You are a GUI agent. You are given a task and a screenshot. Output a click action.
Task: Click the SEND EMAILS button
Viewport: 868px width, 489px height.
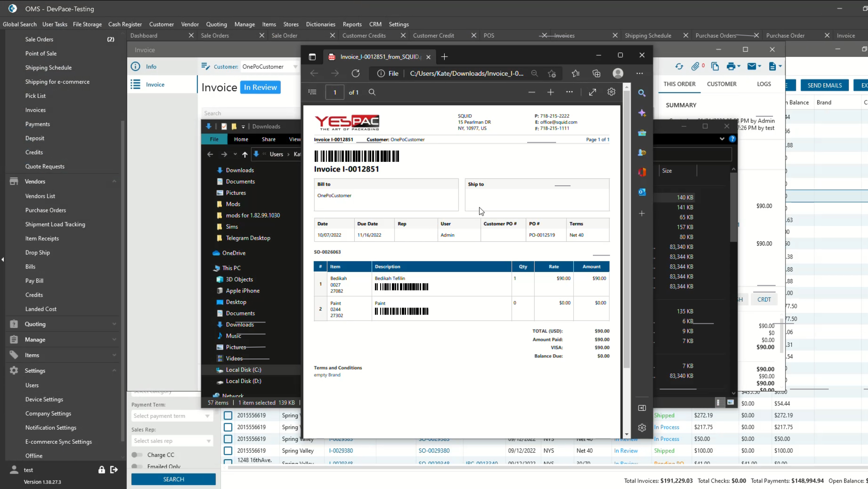tap(824, 85)
